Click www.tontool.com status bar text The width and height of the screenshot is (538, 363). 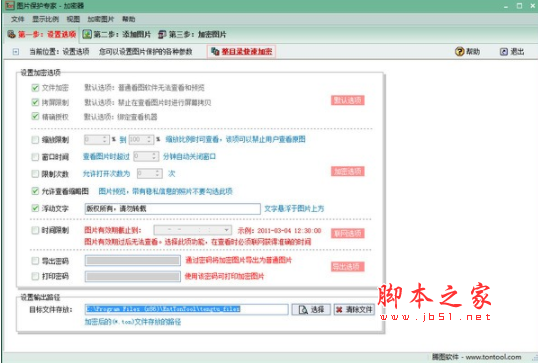[x=493, y=357]
